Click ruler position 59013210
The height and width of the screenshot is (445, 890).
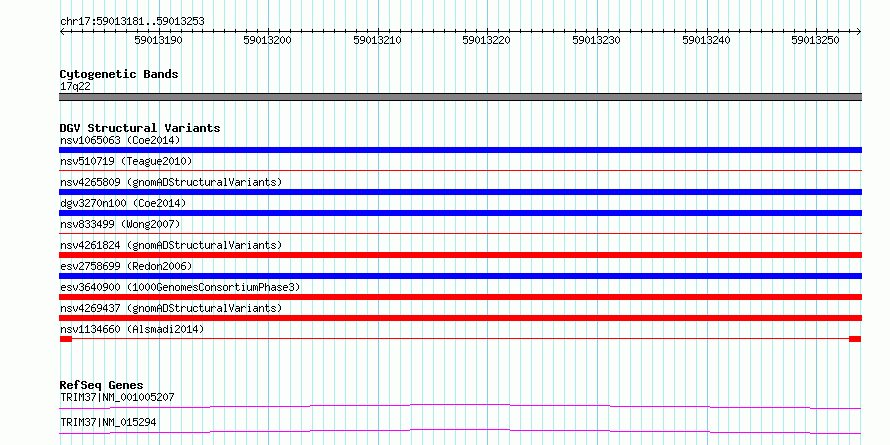click(x=377, y=41)
